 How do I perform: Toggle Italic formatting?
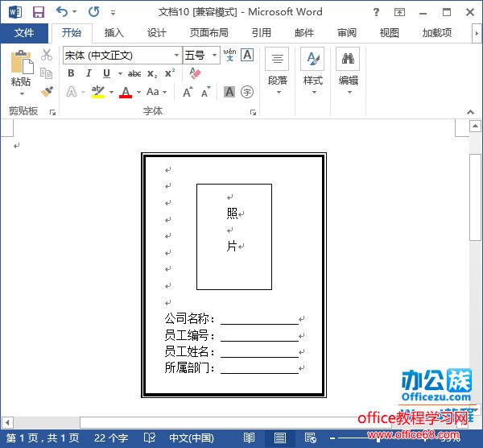pos(89,73)
